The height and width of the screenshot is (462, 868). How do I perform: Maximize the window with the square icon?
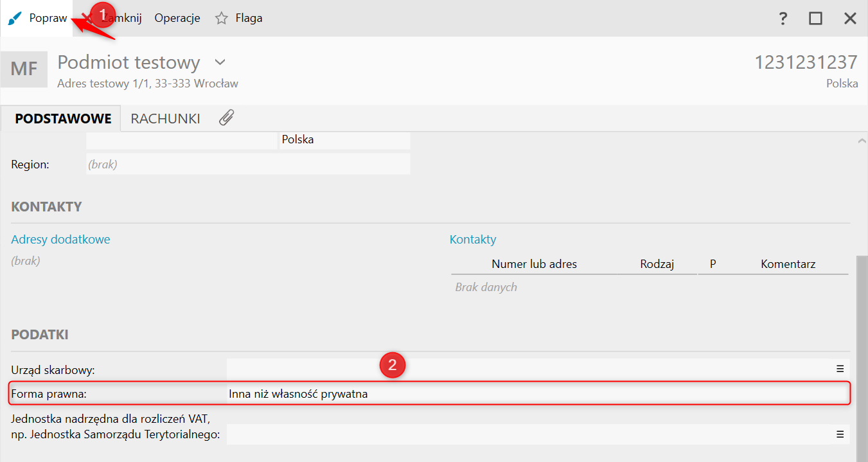tap(815, 19)
